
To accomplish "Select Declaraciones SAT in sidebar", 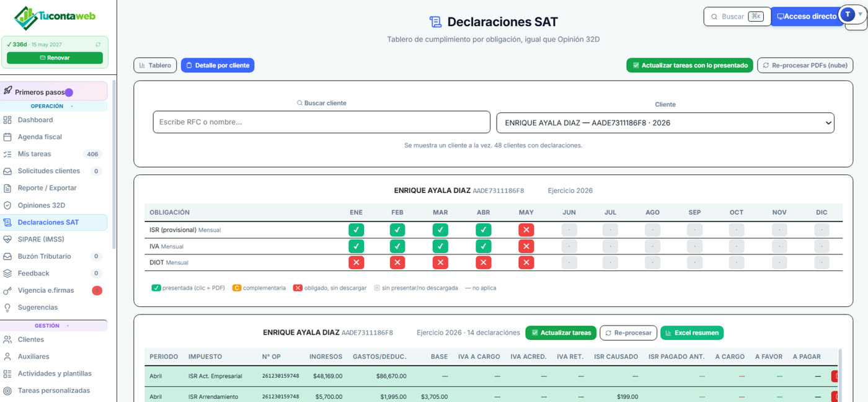I will [54, 222].
